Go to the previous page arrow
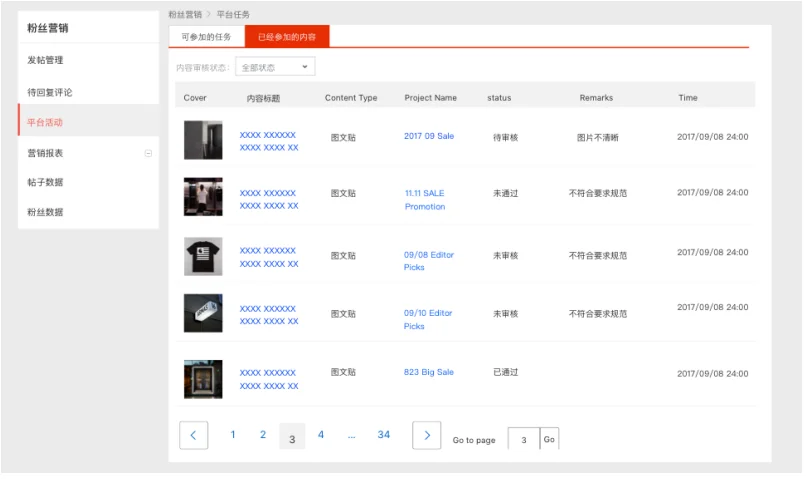The image size is (809, 479). (x=193, y=435)
